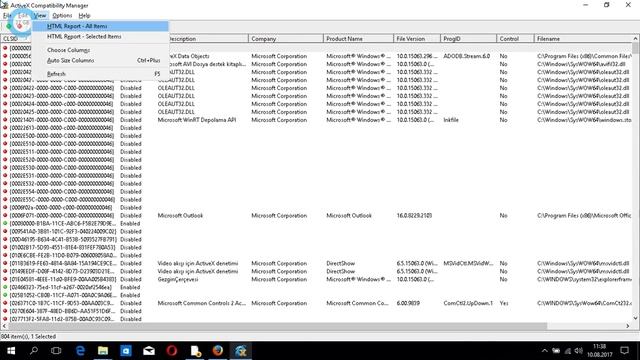
Task: Click red icon of 0002E500-0000-0000-C000 row
Action: click(x=5, y=136)
